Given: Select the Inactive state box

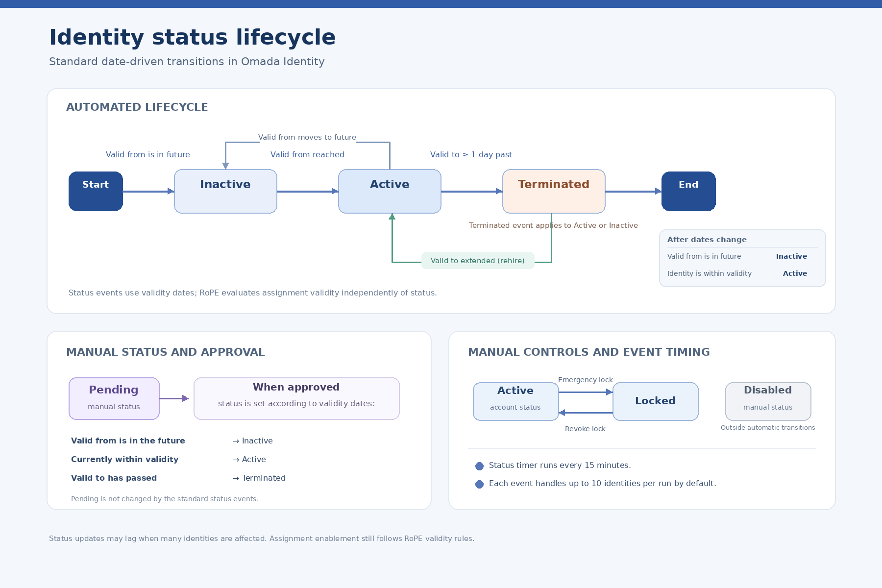Looking at the screenshot, I should point(225,191).
